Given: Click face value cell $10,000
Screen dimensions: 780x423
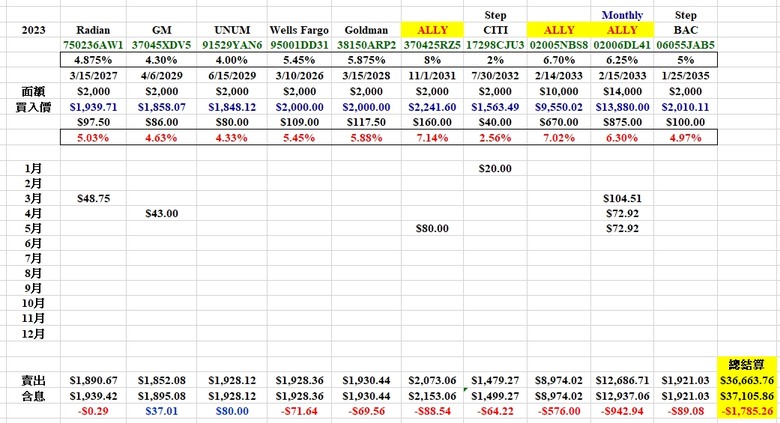Looking at the screenshot, I should click(559, 92).
